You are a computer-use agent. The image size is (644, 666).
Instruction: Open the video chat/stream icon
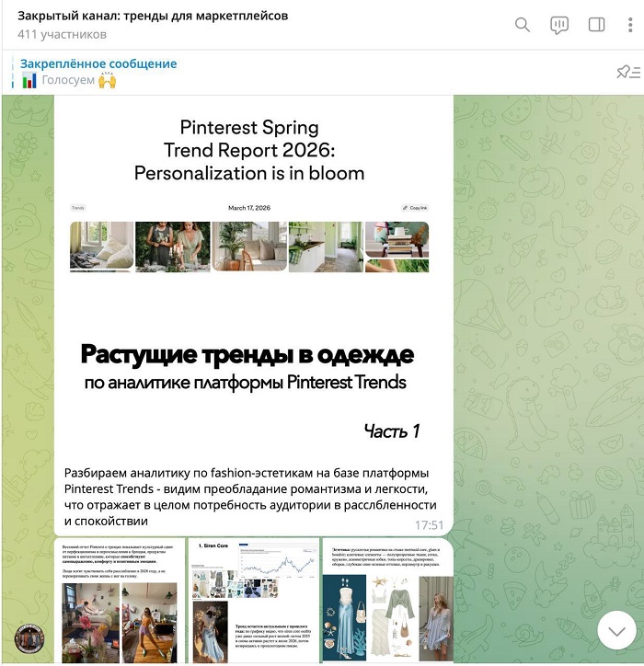(x=559, y=25)
